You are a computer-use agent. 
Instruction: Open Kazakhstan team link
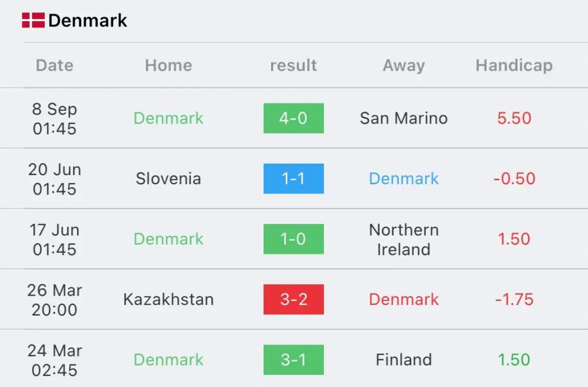pos(168,299)
